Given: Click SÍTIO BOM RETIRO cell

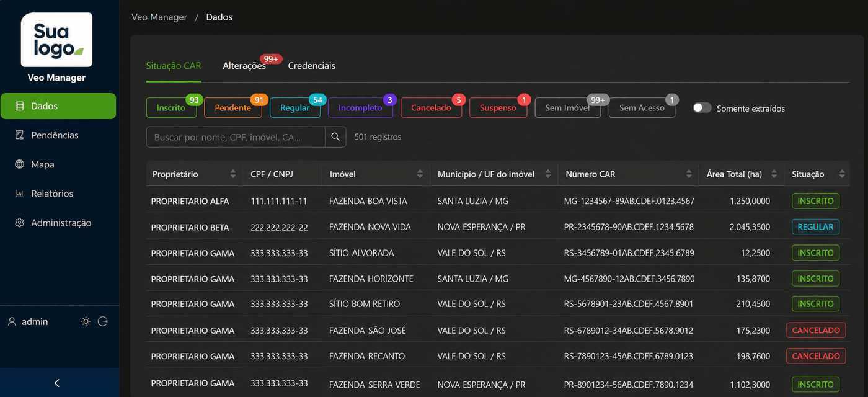Looking at the screenshot, I should [365, 304].
